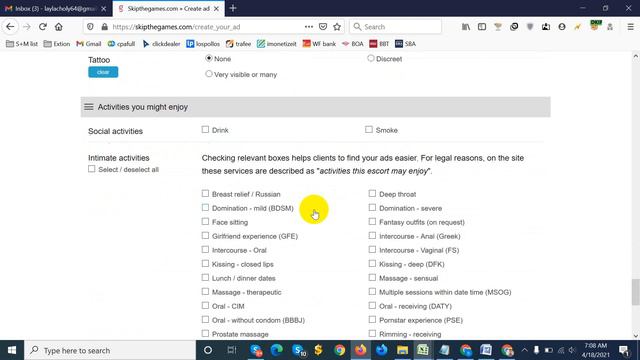
Task: Open the WF bank bookmark
Action: [x=319, y=44]
